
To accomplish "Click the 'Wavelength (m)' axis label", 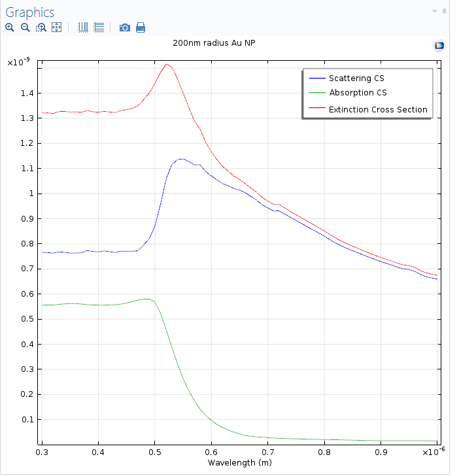I will (x=238, y=463).
